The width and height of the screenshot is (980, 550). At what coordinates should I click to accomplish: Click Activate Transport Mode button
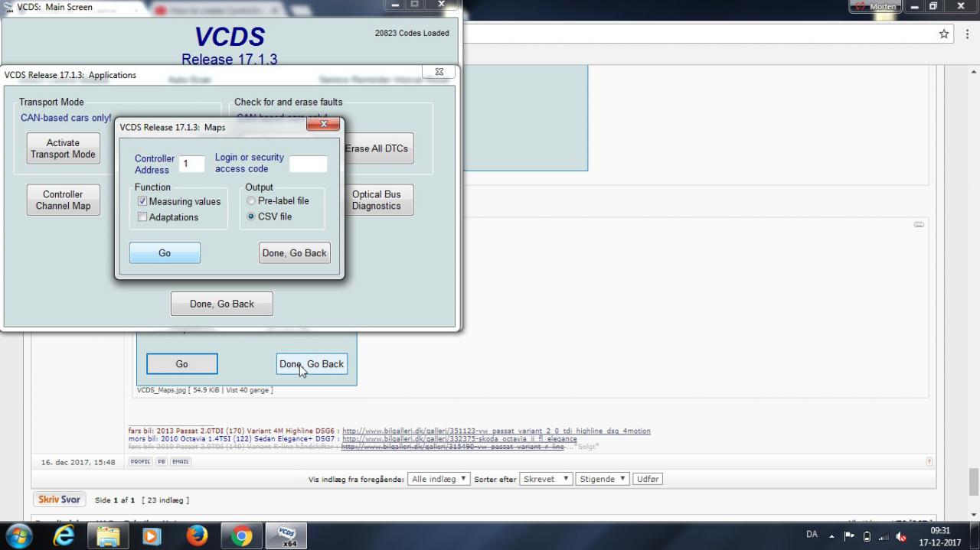point(63,148)
